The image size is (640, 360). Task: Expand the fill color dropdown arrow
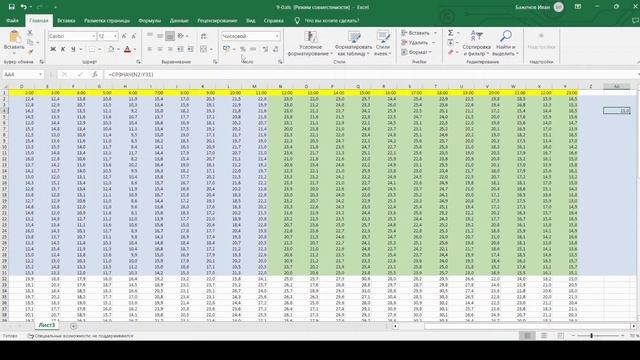[x=118, y=49]
